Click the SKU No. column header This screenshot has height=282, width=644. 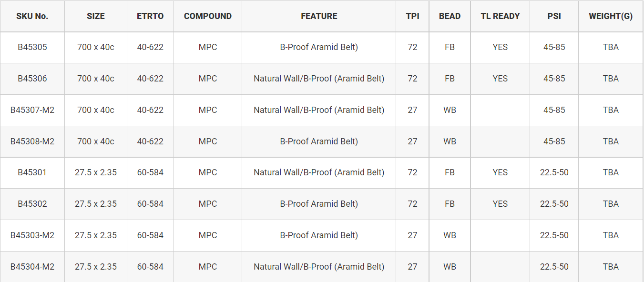pos(32,16)
